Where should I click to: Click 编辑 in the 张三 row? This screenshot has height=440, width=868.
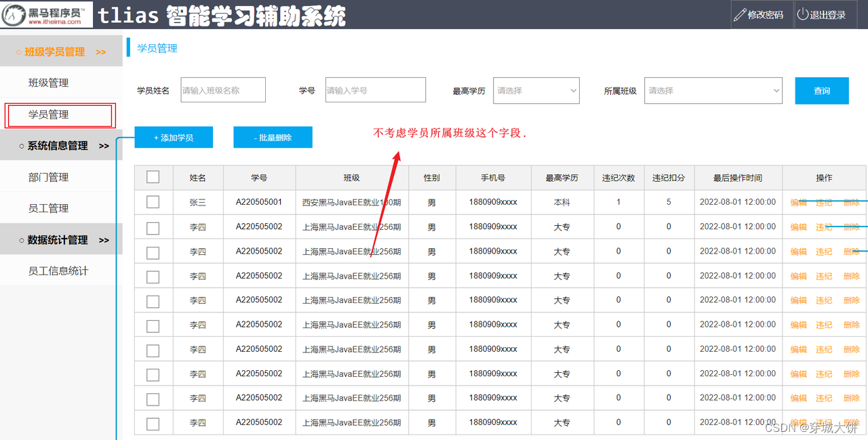798,202
